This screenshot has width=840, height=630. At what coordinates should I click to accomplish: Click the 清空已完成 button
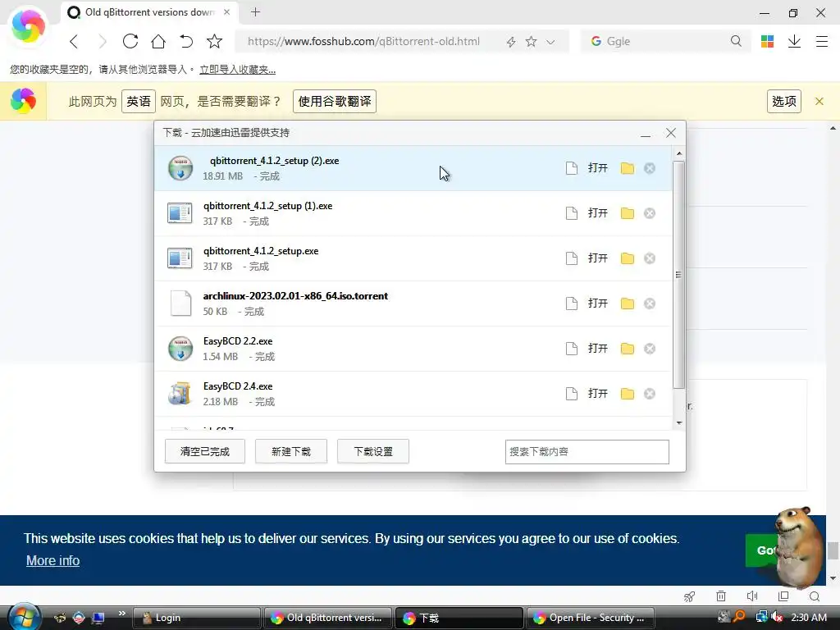(x=204, y=452)
